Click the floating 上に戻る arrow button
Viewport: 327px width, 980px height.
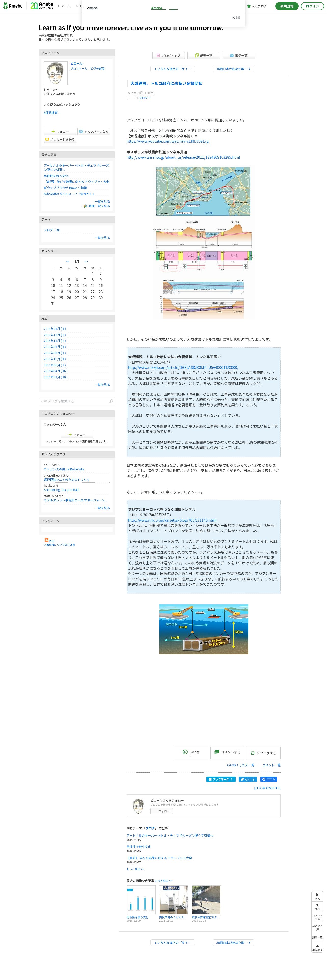coord(317,947)
